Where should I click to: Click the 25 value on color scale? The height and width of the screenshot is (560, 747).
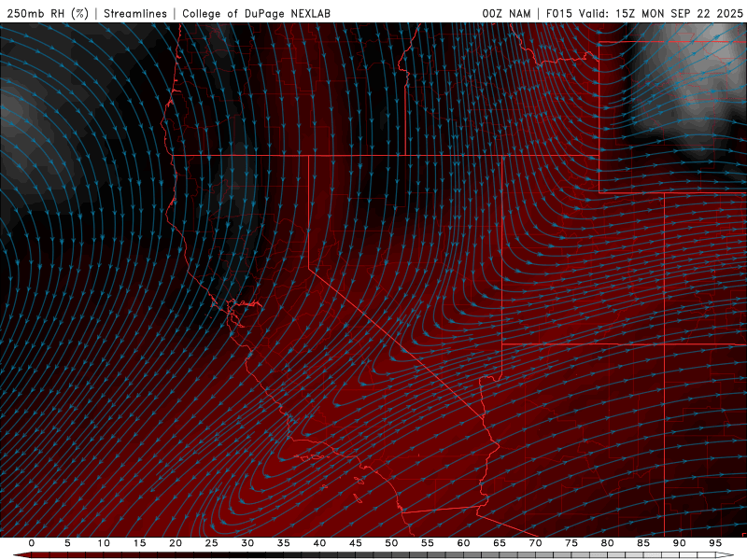(212, 543)
